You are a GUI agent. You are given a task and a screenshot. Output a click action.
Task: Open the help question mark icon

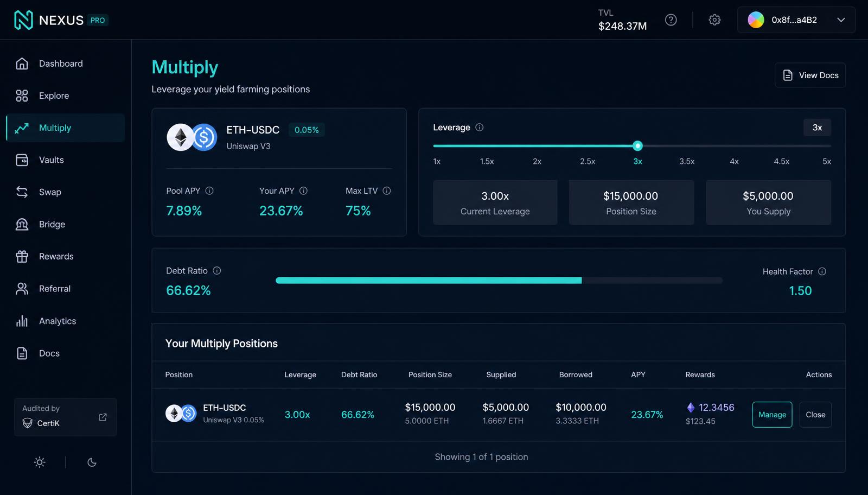click(671, 20)
